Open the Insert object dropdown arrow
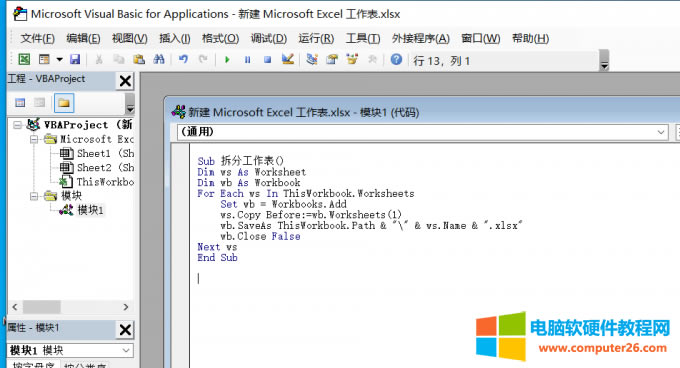Image resolution: width=680 pixels, height=368 pixels. pyautogui.click(x=59, y=59)
